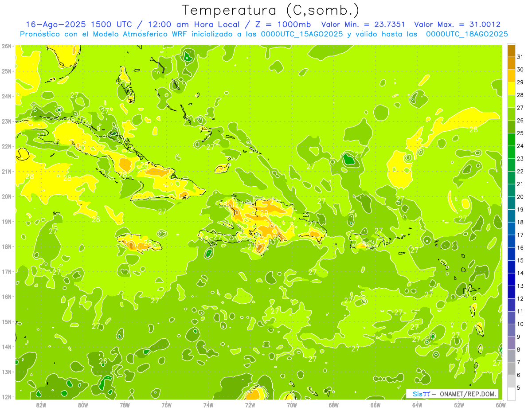Click the '62W' longitude axis label
This screenshot has height=411, width=532.
click(x=459, y=405)
